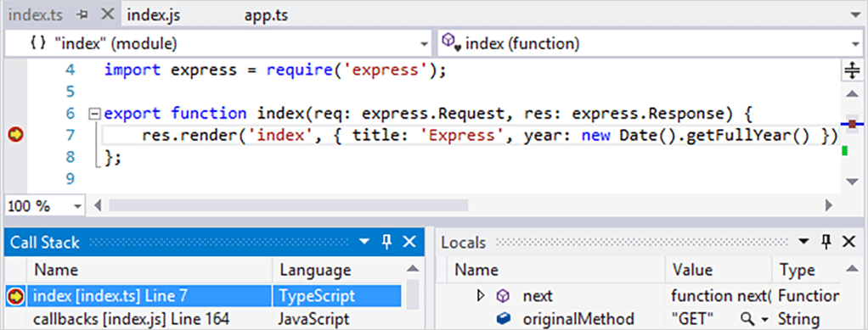The width and height of the screenshot is (868, 330).
Task: Switch to the app.ts tab
Action: (x=266, y=15)
